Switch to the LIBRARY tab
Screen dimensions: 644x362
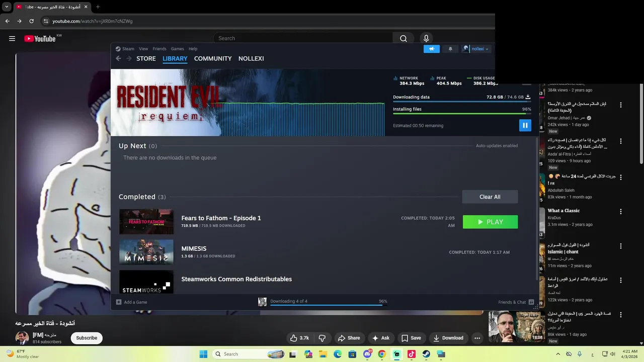(175, 58)
